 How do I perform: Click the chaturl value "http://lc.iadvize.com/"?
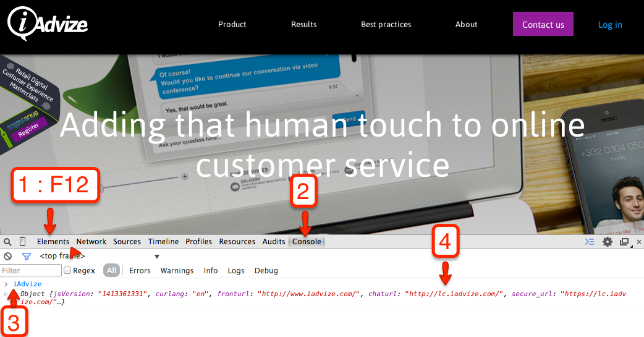pyautogui.click(x=454, y=294)
